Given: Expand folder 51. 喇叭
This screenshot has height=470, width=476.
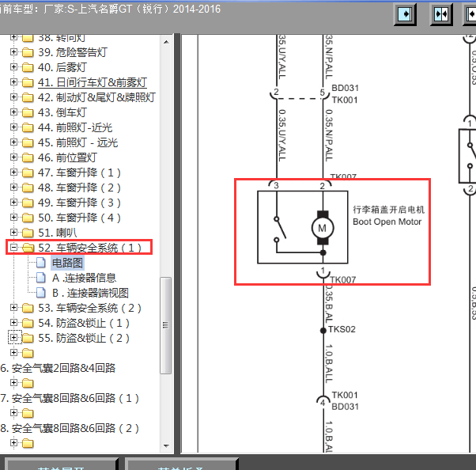Looking at the screenshot, I should (x=13, y=232).
